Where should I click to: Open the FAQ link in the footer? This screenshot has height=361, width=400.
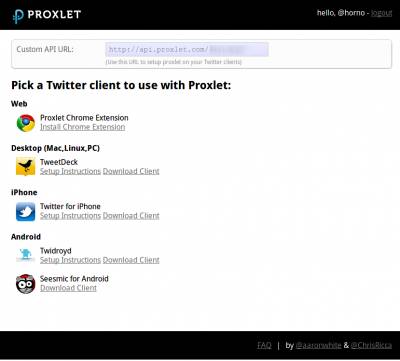point(264,345)
